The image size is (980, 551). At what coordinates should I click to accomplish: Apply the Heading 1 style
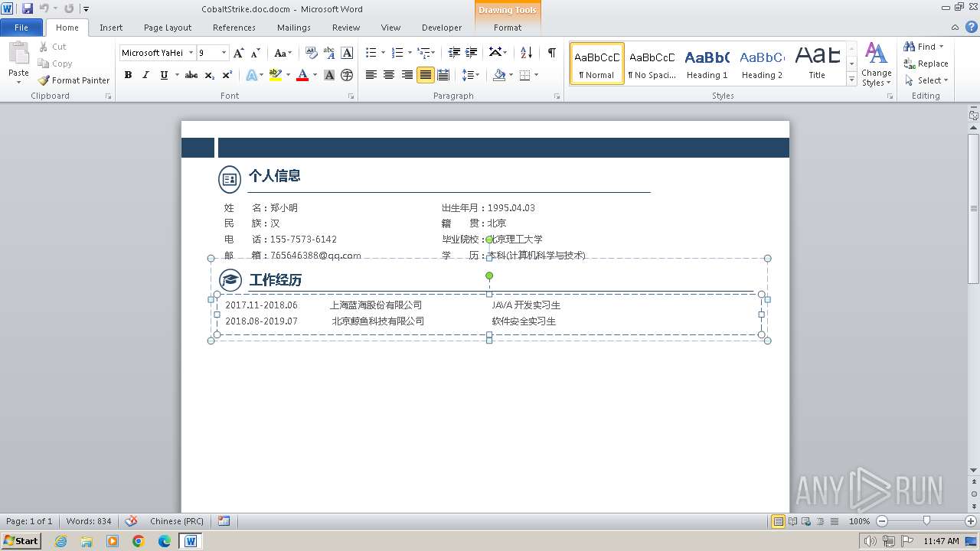click(x=707, y=64)
